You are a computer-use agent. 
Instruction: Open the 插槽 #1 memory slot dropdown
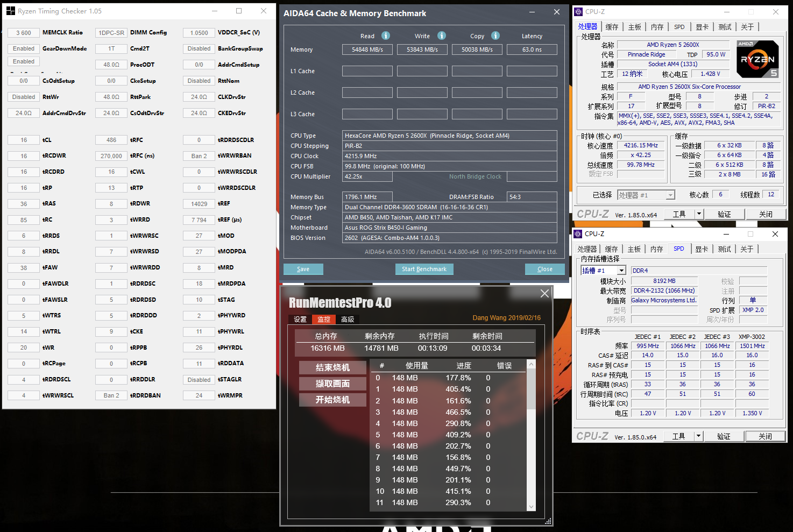[x=603, y=270]
